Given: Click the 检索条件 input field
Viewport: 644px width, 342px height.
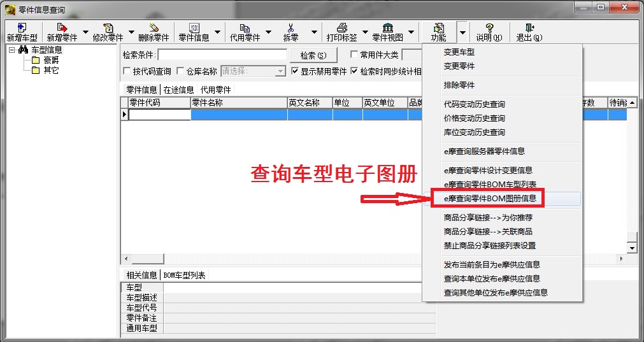Looking at the screenshot, I should (x=222, y=55).
